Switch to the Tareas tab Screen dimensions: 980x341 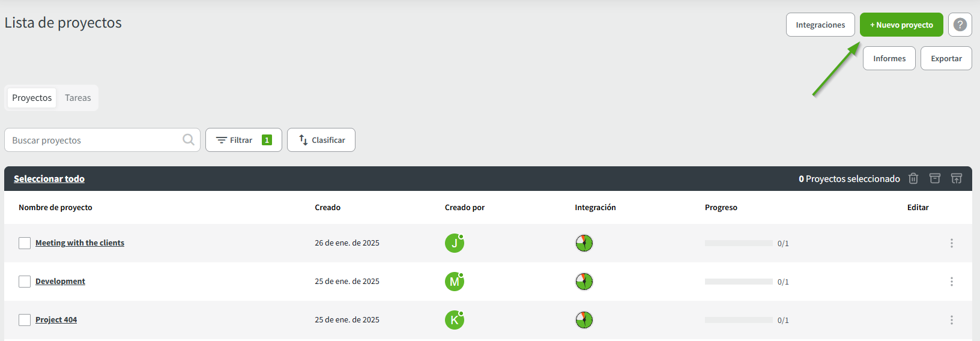(78, 98)
